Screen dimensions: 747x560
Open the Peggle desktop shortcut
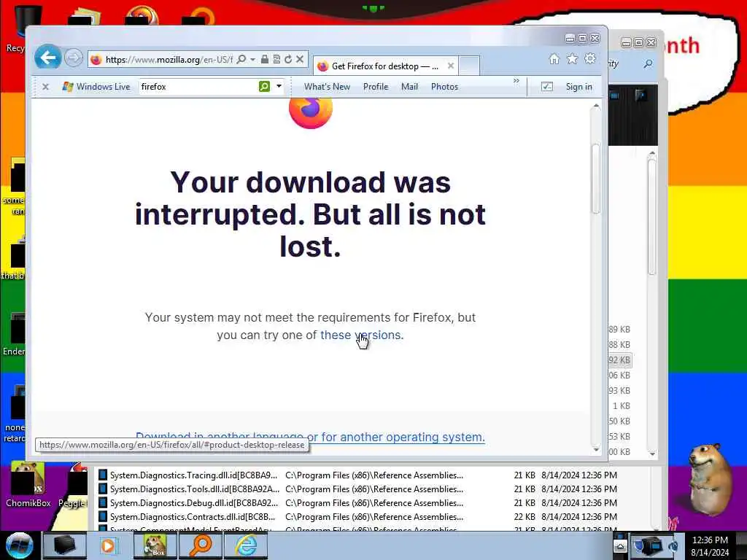pyautogui.click(x=74, y=485)
